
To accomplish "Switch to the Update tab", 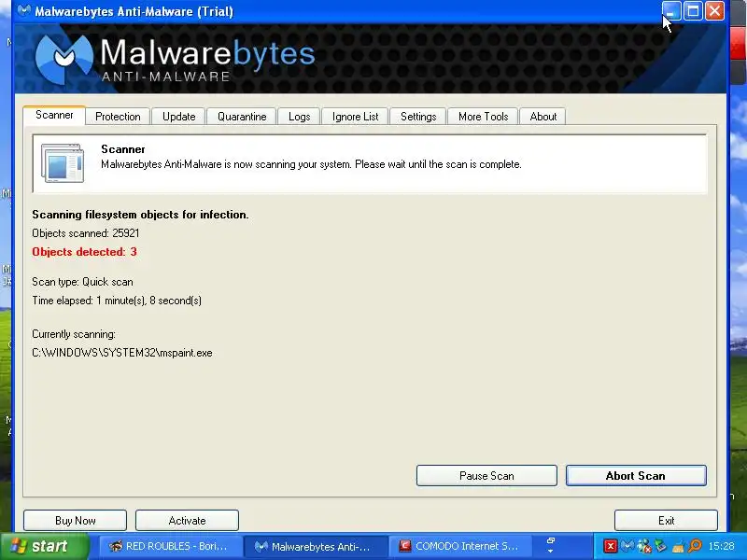I will 178,117.
